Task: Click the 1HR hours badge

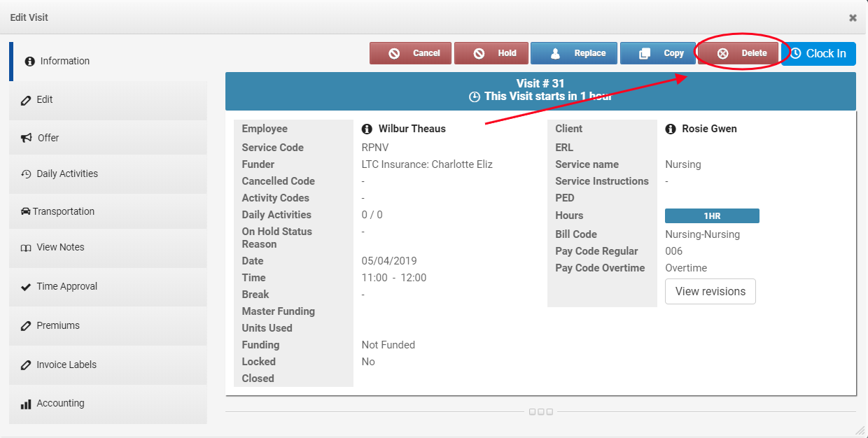Action: 711,216
